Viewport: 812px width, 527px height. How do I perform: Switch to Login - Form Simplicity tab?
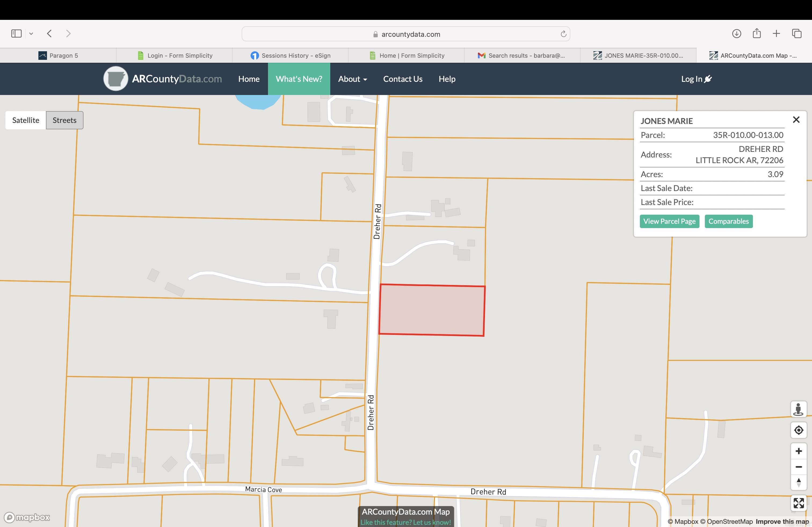pos(174,56)
